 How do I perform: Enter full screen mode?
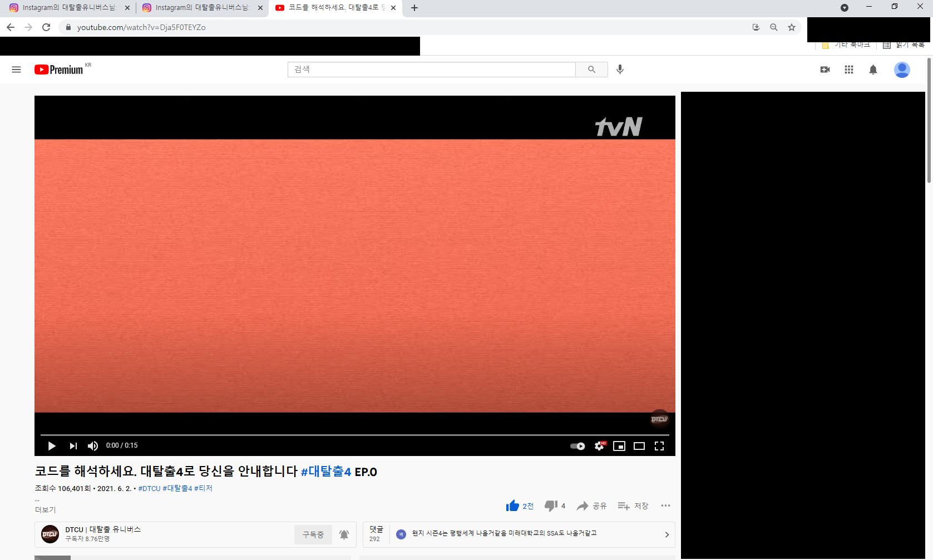(659, 446)
